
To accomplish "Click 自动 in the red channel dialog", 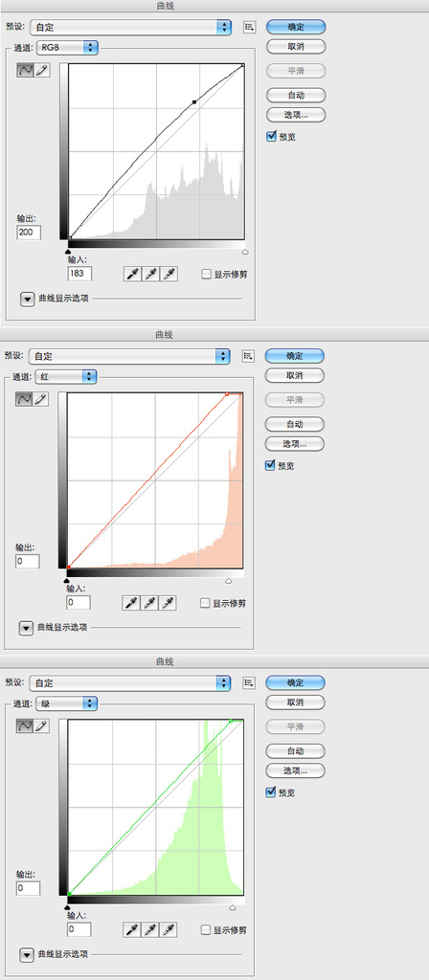I will (x=295, y=424).
